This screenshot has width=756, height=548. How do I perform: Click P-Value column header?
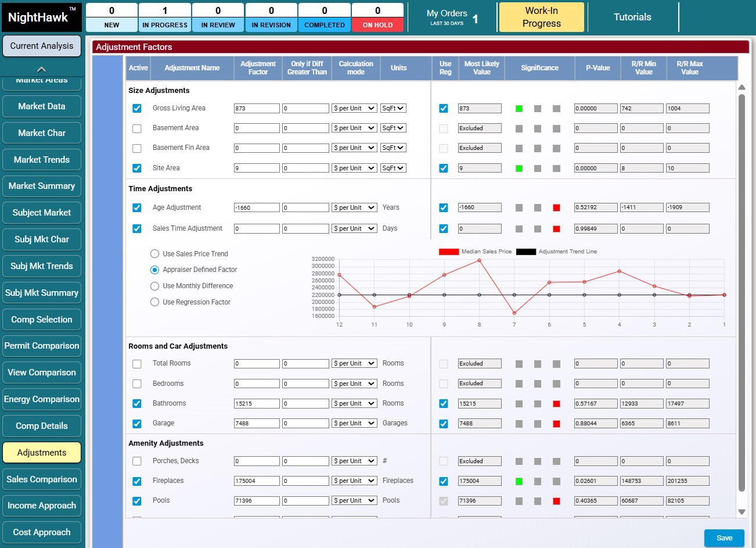(x=597, y=68)
